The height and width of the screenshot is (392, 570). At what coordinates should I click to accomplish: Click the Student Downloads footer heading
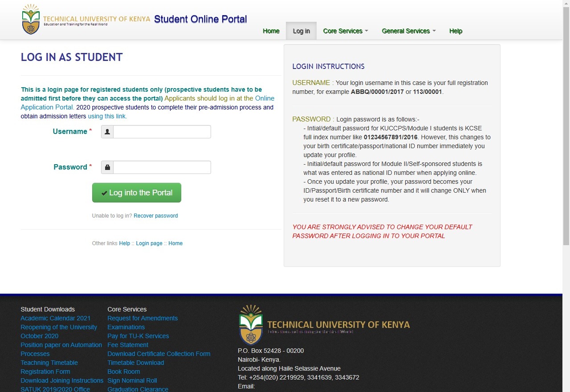pyautogui.click(x=48, y=309)
